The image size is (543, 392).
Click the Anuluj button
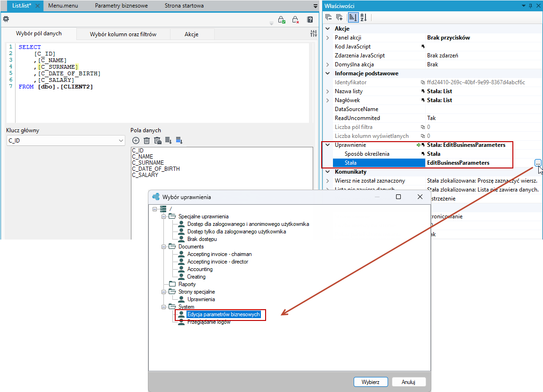click(408, 382)
